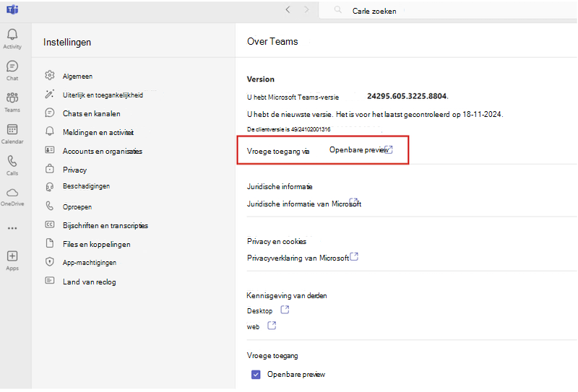
Task: Click the file icon beside Files en koppelingen
Action: (50, 243)
